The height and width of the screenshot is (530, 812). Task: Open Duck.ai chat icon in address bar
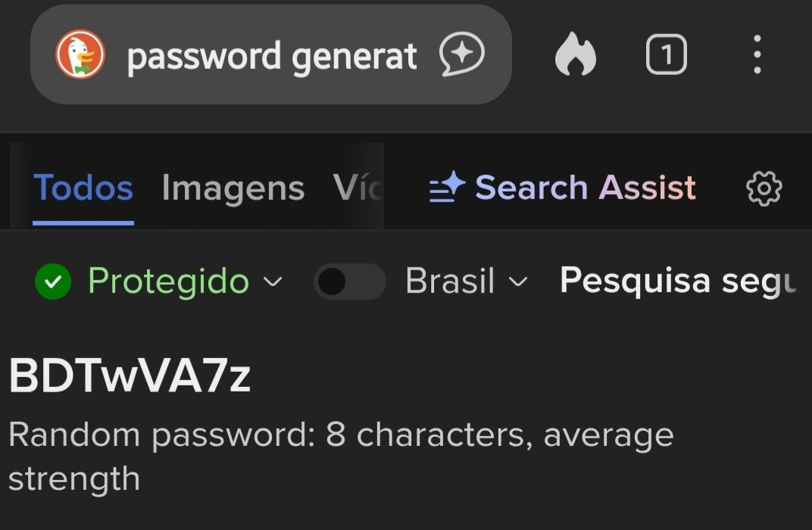tap(461, 55)
